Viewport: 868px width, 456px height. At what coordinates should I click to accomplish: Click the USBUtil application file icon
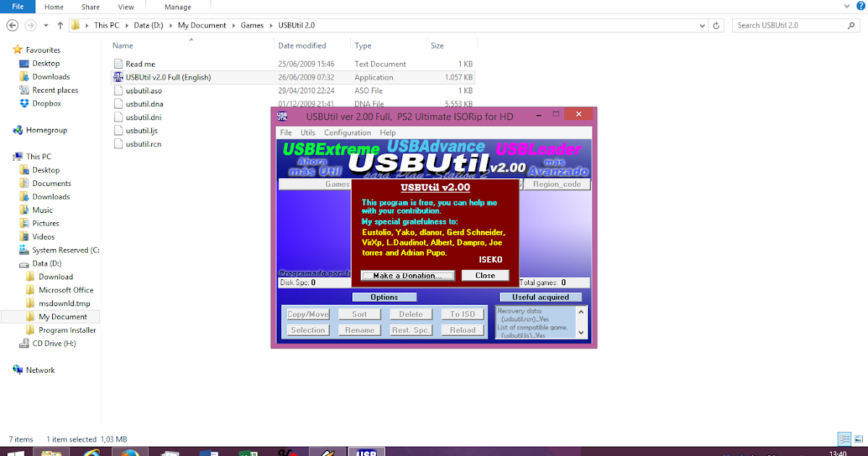(x=119, y=77)
